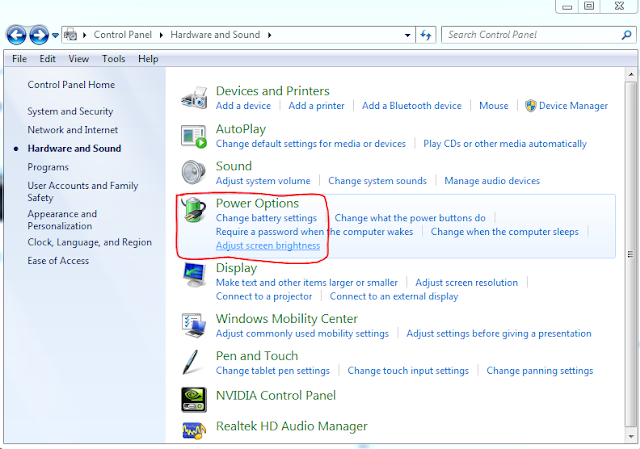This screenshot has height=449, width=640.
Task: Click the Power Options battery icon
Action: (x=194, y=210)
